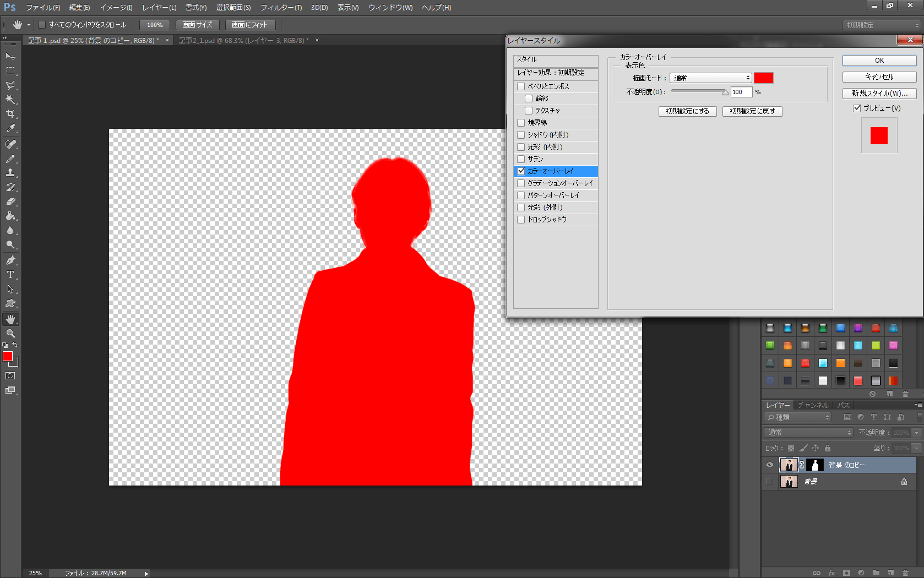
Task: Enable 境界線 checkbox
Action: coord(521,123)
